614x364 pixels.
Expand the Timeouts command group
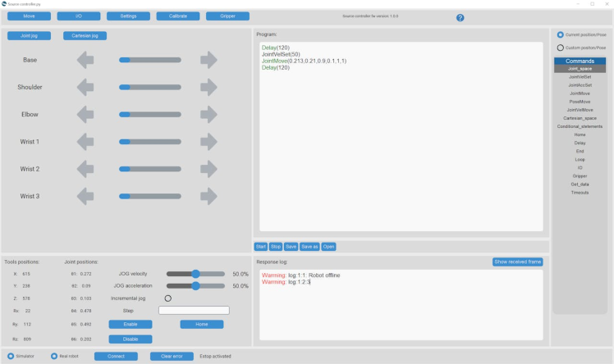(x=580, y=193)
